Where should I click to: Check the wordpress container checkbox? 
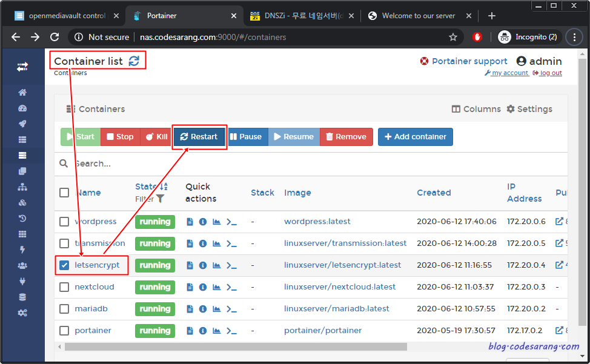click(x=64, y=222)
